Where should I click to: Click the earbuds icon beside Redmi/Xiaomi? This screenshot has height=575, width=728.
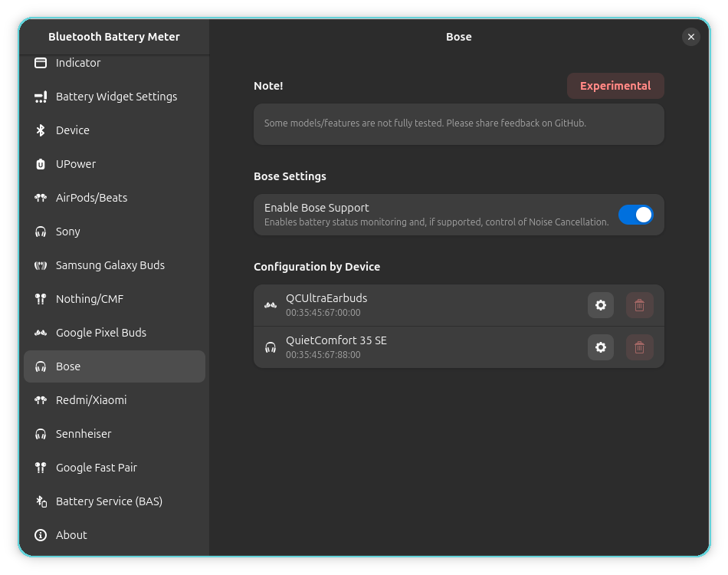pos(41,400)
